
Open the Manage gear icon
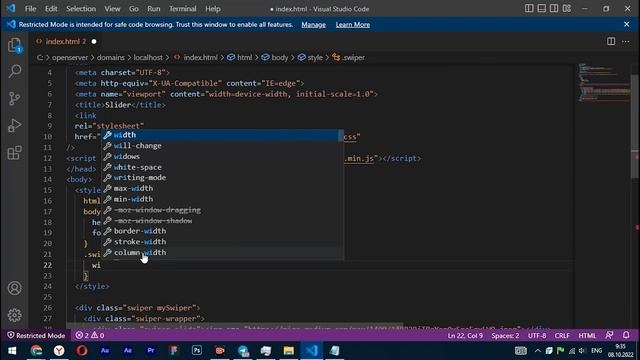click(15, 315)
